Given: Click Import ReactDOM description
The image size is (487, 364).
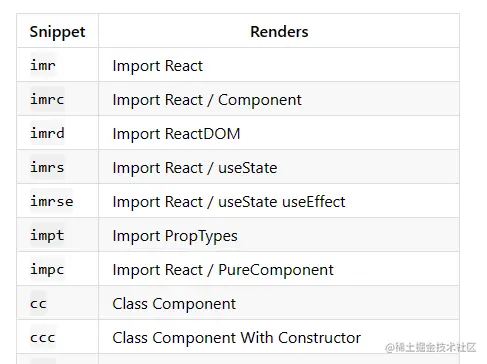Looking at the screenshot, I should pyautogui.click(x=176, y=134).
